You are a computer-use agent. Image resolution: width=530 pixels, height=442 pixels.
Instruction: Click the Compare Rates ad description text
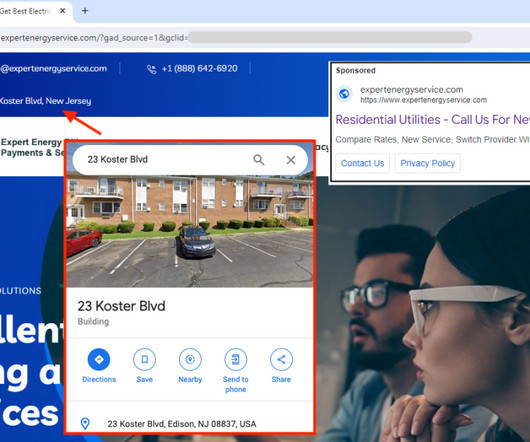(432, 139)
